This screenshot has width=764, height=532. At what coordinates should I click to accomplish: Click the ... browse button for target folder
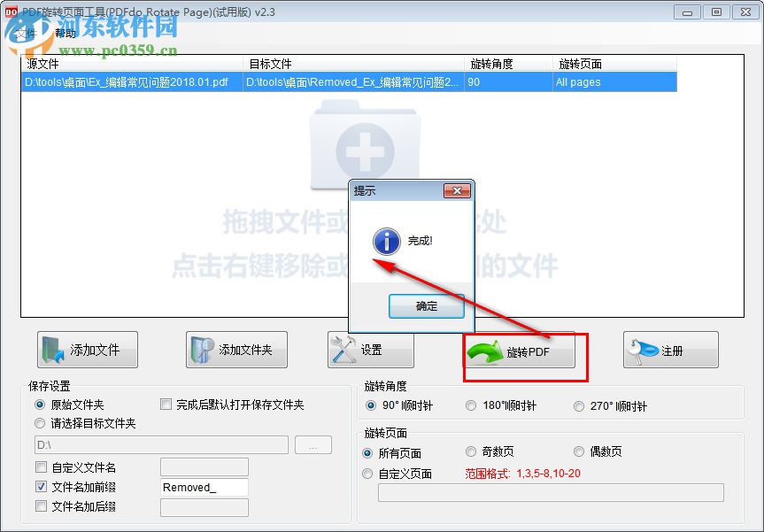[x=313, y=444]
